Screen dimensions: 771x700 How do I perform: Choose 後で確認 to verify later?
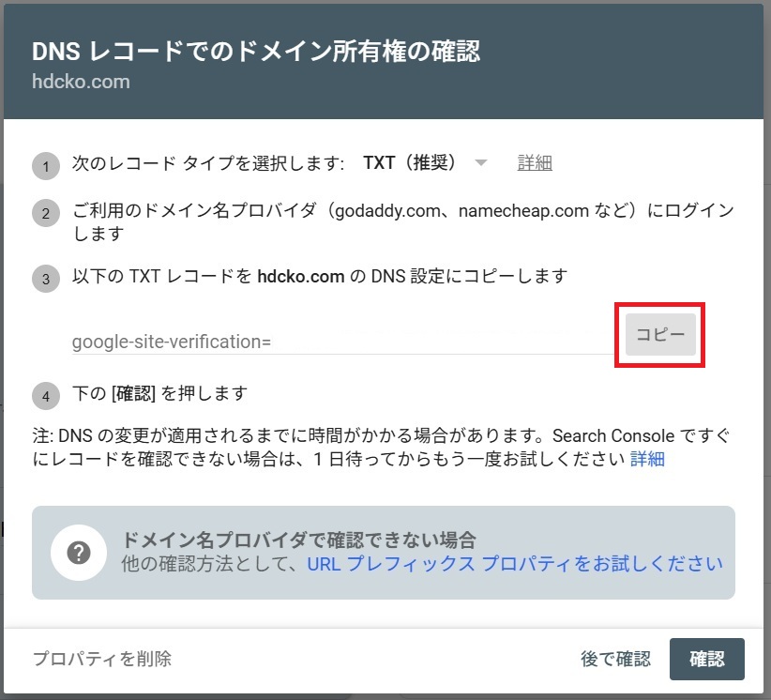click(x=615, y=659)
